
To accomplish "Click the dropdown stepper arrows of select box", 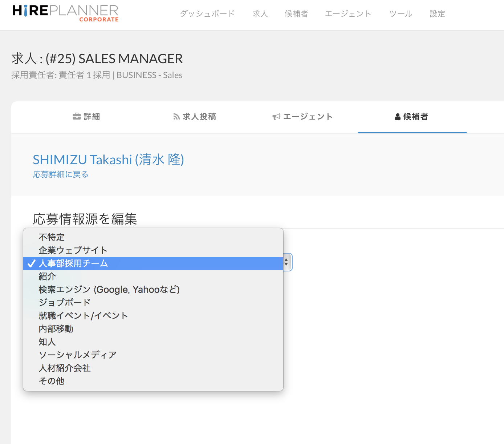I will pyautogui.click(x=286, y=262).
